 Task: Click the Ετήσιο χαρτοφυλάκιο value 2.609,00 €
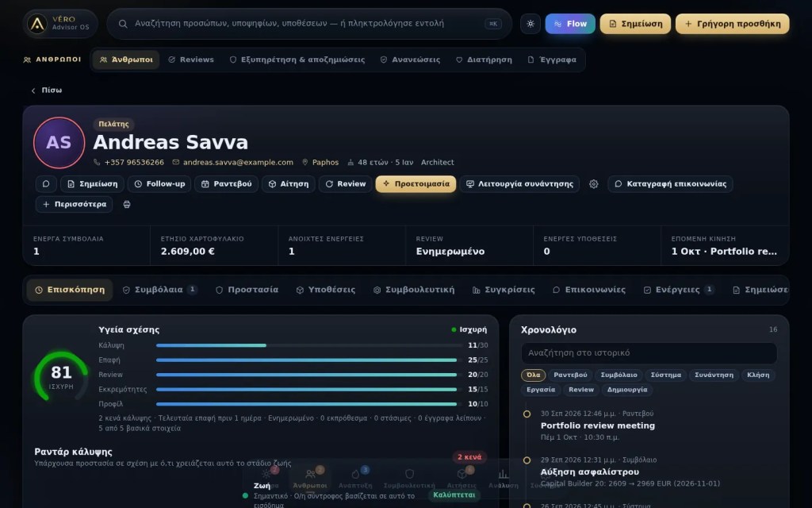point(187,252)
